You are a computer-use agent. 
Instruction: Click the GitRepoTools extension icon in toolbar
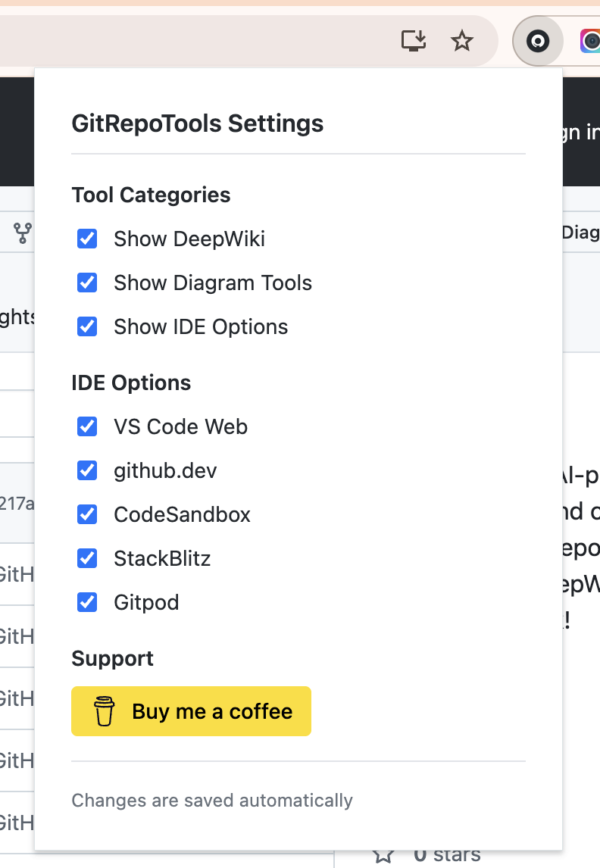tap(537, 41)
